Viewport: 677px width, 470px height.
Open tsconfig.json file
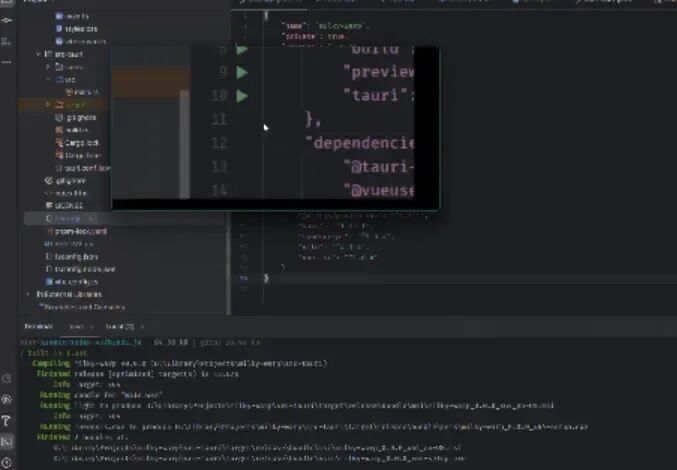pyautogui.click(x=72, y=257)
